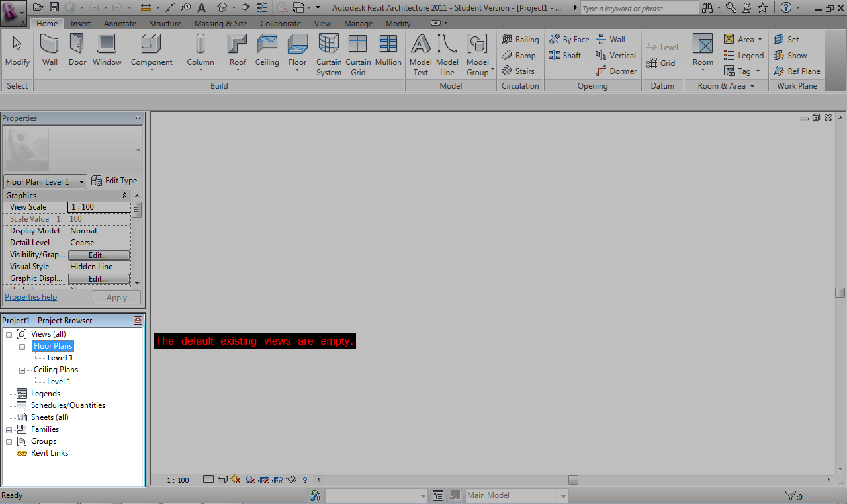Viewport: 847px width, 504px height.
Task: Select the Vertical opening tool
Action: [615, 56]
